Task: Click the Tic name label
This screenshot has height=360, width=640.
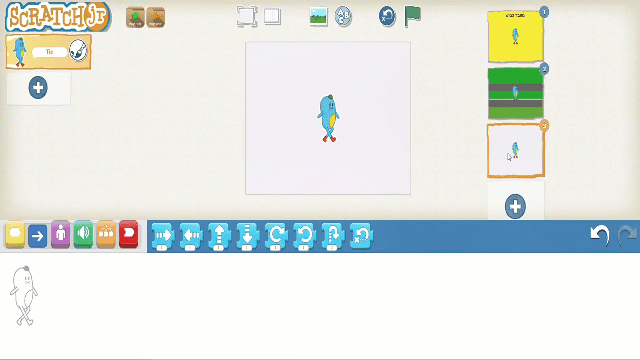Action: (49, 52)
